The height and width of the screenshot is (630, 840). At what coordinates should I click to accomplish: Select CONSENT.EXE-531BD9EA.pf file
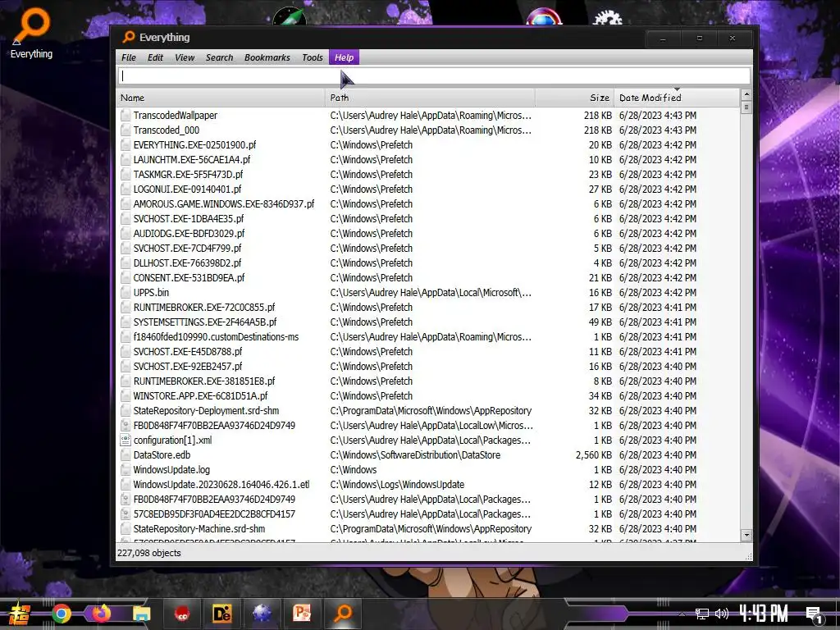189,278
